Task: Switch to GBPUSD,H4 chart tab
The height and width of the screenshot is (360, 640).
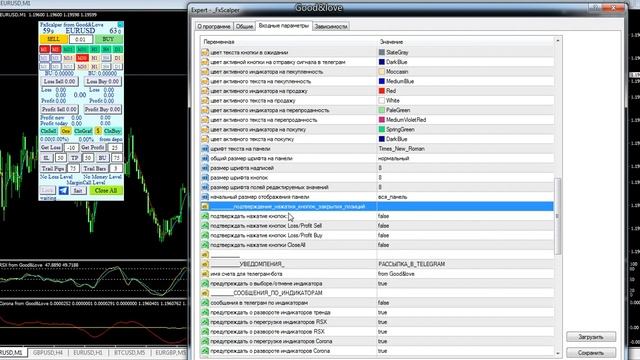Action: 48,353
